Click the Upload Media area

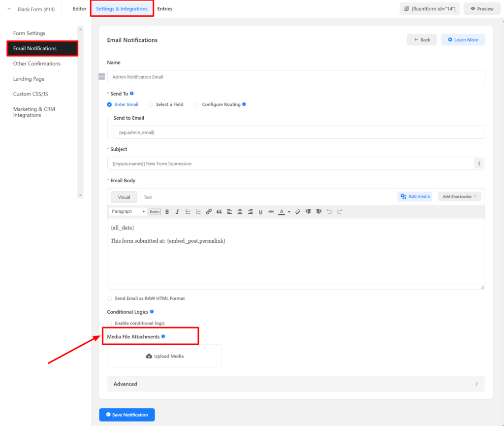point(164,356)
